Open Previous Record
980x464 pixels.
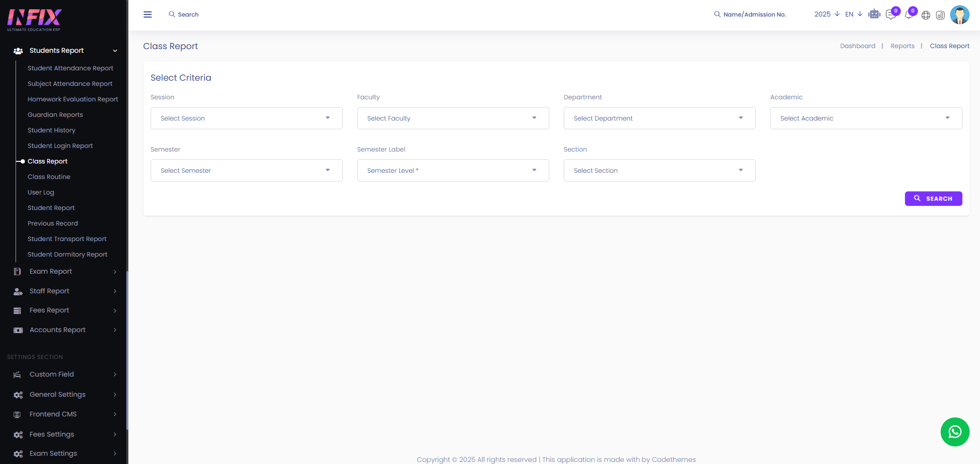point(53,223)
